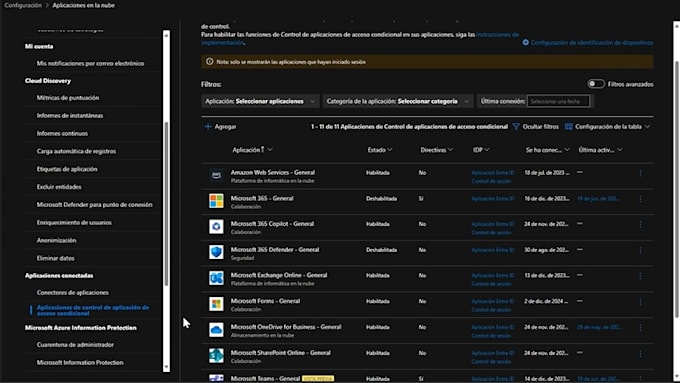The image size is (680, 383).
Task: Open the Última activ... column dropdown
Action: click(x=620, y=150)
